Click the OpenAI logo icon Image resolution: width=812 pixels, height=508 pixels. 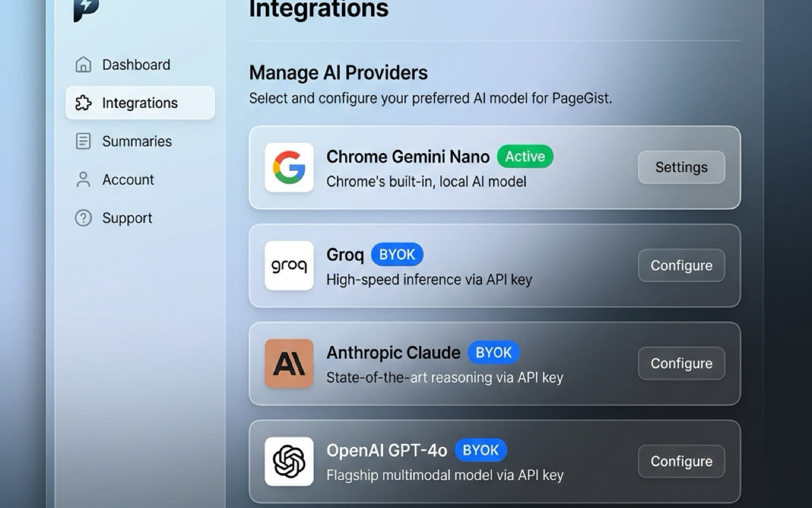click(289, 462)
